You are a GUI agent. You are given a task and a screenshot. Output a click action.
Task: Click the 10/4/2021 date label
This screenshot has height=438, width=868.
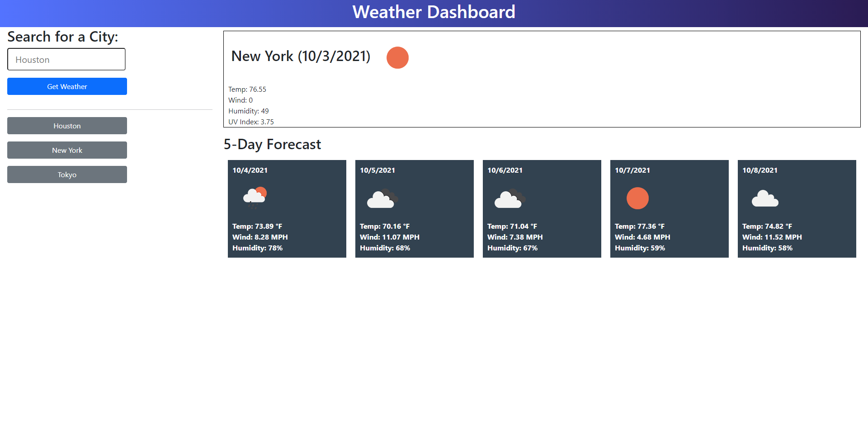point(250,170)
